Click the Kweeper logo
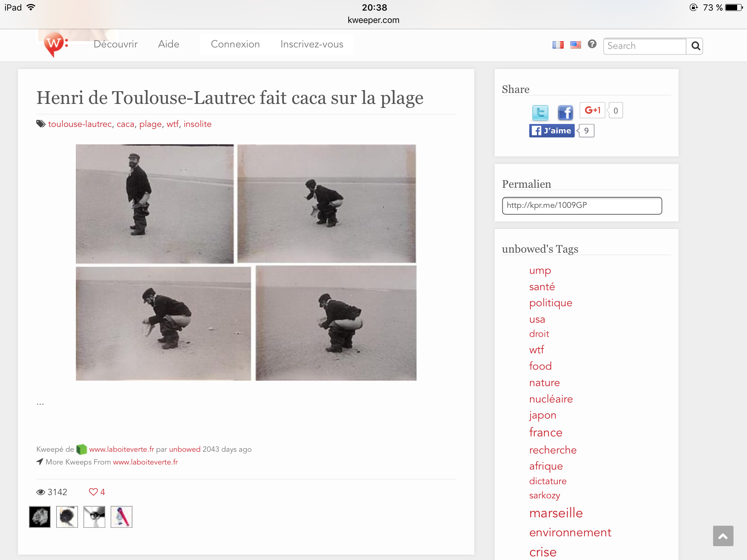747x560 pixels. [55, 44]
